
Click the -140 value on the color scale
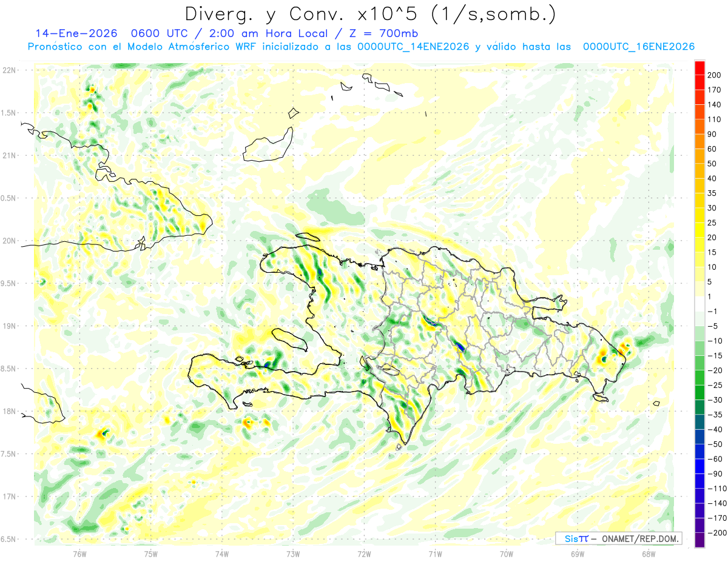pos(718,504)
